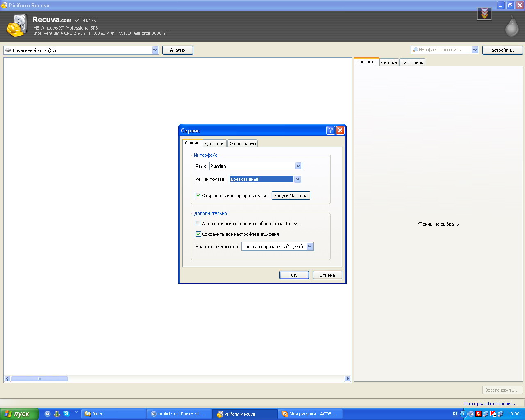This screenshot has width=525, height=420.
Task: Click the Piriform pear logo
Action: point(512,26)
